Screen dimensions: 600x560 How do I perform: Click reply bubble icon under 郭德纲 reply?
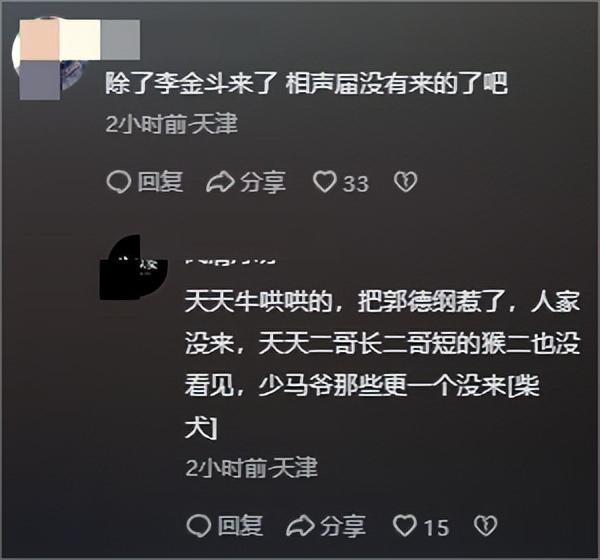pyautogui.click(x=199, y=526)
